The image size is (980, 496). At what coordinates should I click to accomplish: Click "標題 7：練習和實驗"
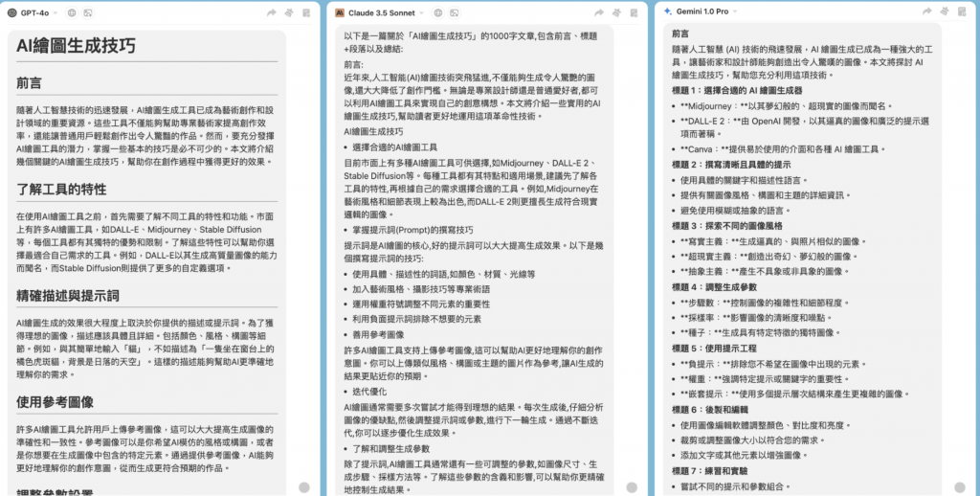710,471
